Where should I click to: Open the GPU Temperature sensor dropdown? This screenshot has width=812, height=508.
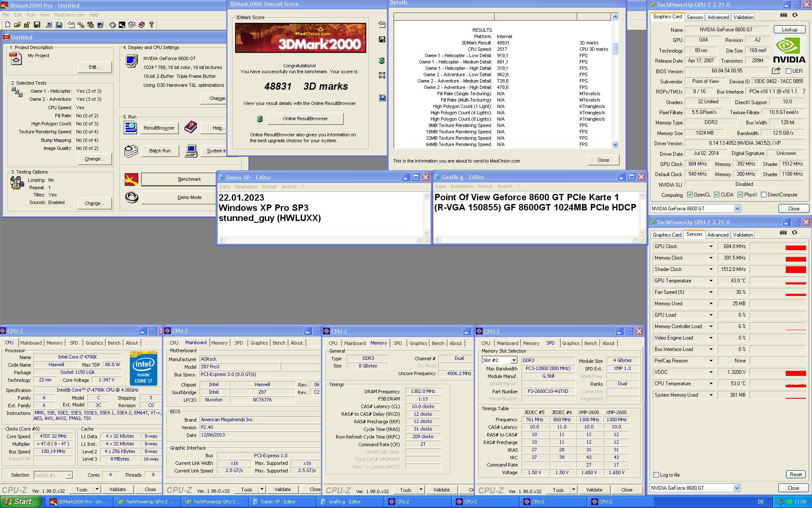pyautogui.click(x=711, y=281)
